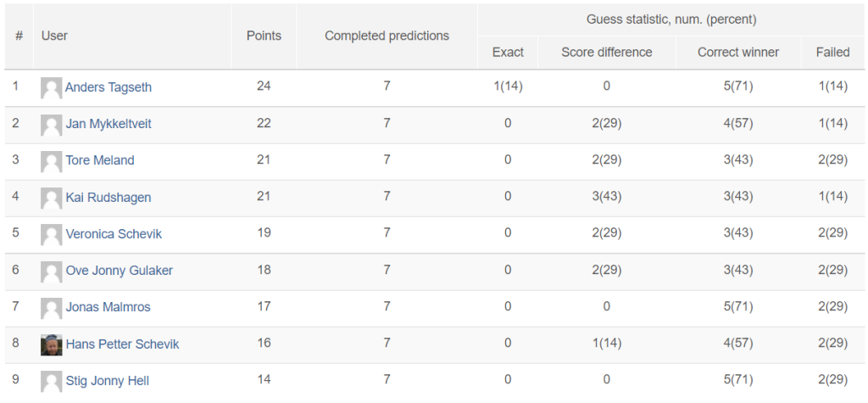Open Jan Mykkeltveit's user link
The height and width of the screenshot is (403, 868).
pos(108,124)
